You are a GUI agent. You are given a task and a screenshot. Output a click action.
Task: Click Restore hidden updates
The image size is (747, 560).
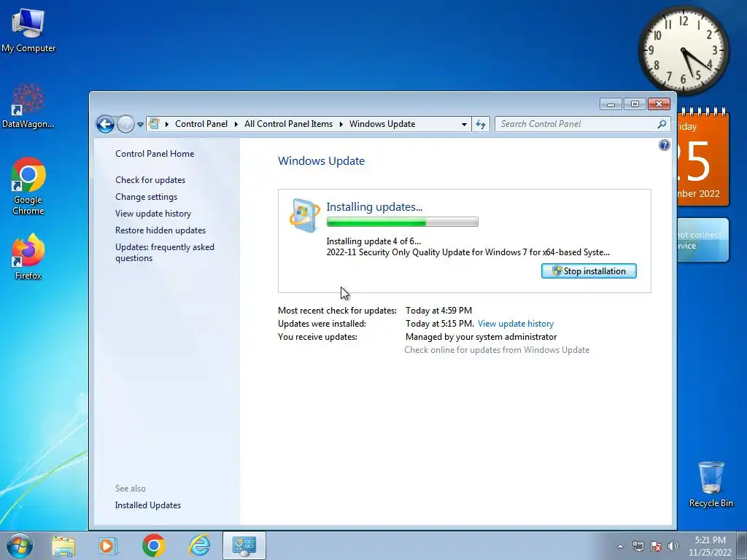160,230
